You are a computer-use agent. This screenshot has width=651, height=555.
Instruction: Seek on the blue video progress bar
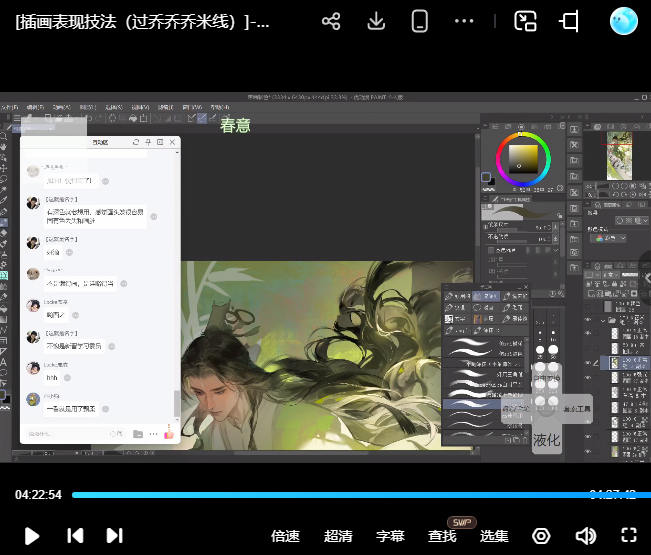[361, 495]
